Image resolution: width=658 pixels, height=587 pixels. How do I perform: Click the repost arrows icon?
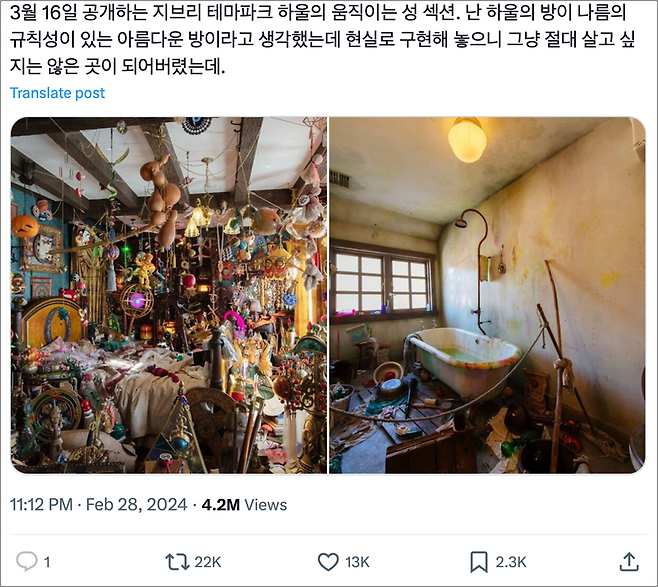tap(177, 562)
